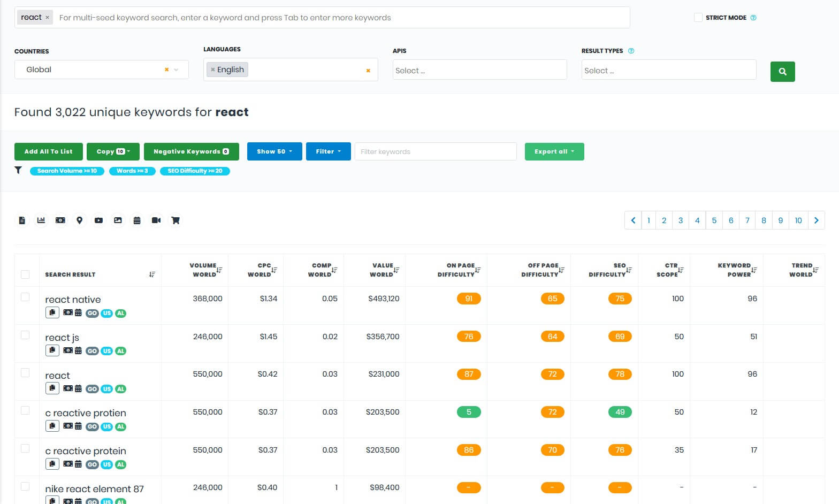Go to results page 5
The image size is (839, 504).
coord(714,220)
